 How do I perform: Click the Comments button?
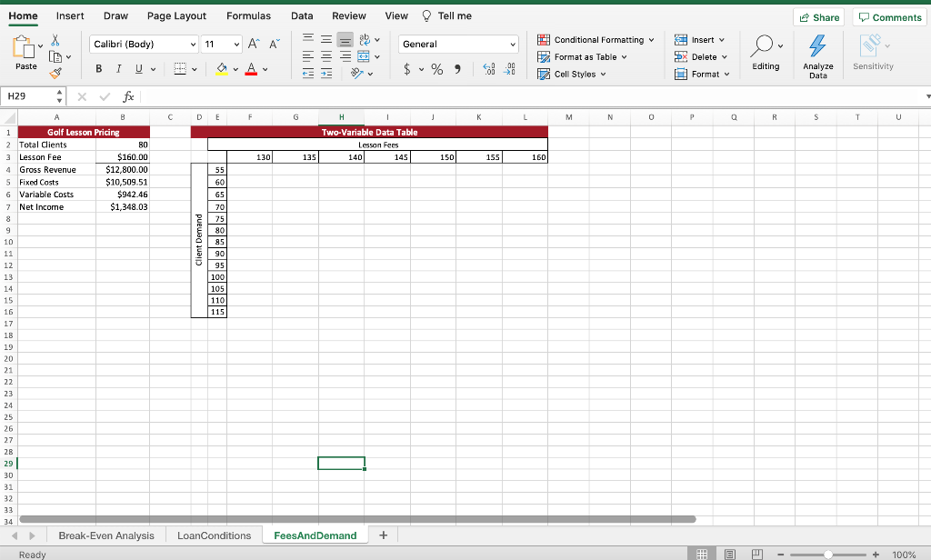(890, 17)
